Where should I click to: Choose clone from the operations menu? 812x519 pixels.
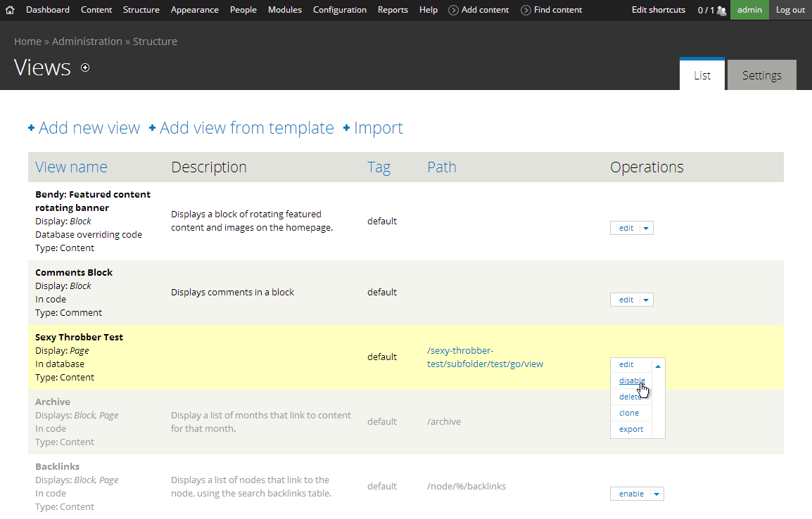pos(629,414)
